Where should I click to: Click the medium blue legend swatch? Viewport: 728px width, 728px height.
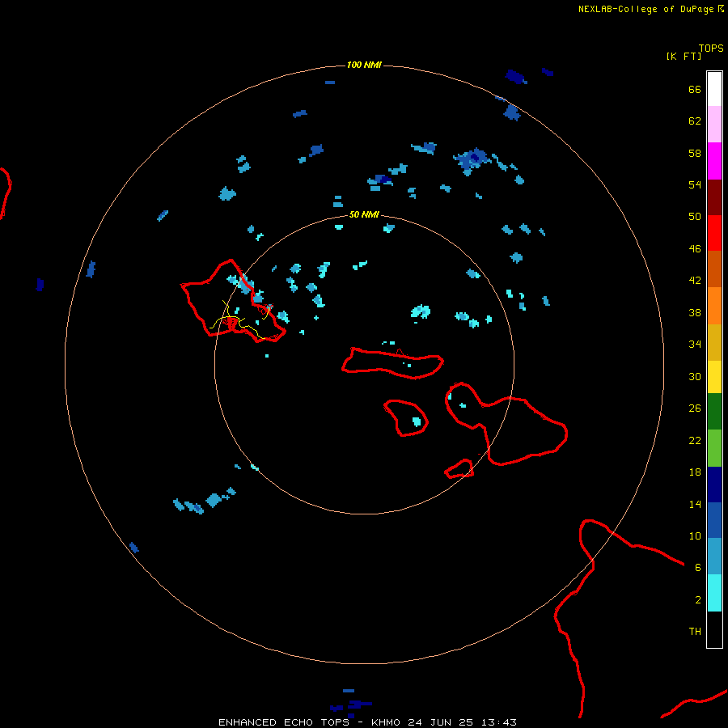click(714, 520)
